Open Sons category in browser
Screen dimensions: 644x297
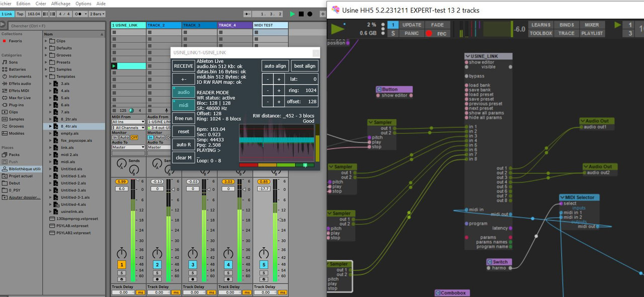pyautogui.click(x=13, y=62)
